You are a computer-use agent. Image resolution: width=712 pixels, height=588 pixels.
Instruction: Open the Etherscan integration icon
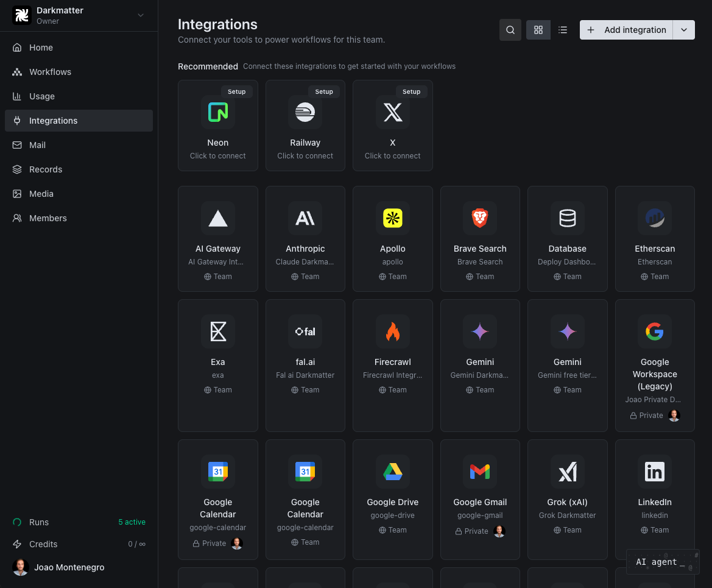coord(655,218)
